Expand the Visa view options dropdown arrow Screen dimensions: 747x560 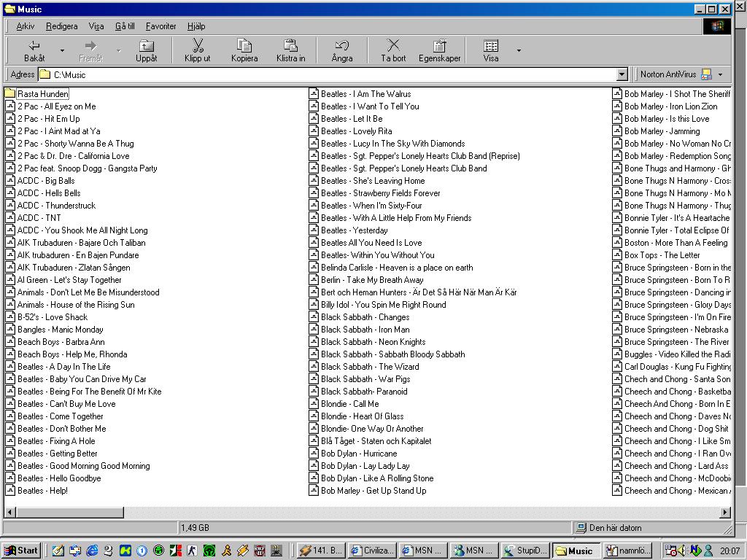[519, 50]
